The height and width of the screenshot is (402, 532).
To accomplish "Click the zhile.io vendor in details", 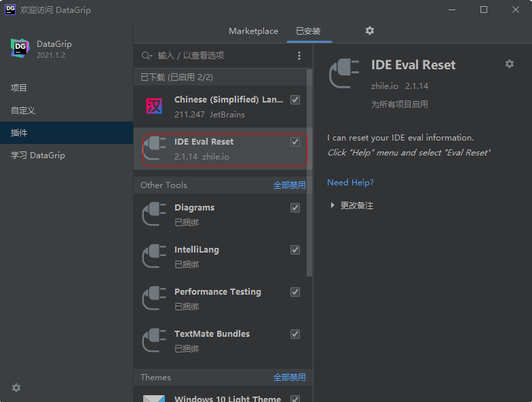I will (x=384, y=86).
